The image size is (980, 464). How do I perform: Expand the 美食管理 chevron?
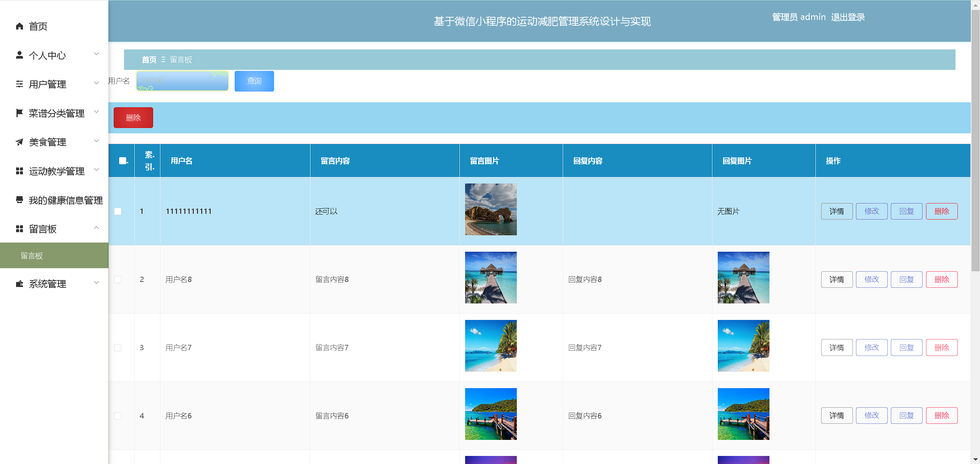click(x=96, y=141)
